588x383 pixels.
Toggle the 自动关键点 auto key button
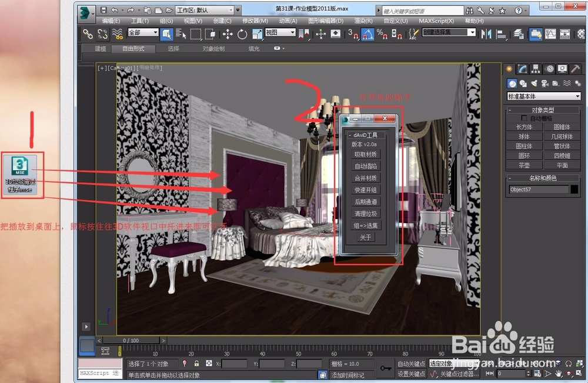pyautogui.click(x=412, y=364)
